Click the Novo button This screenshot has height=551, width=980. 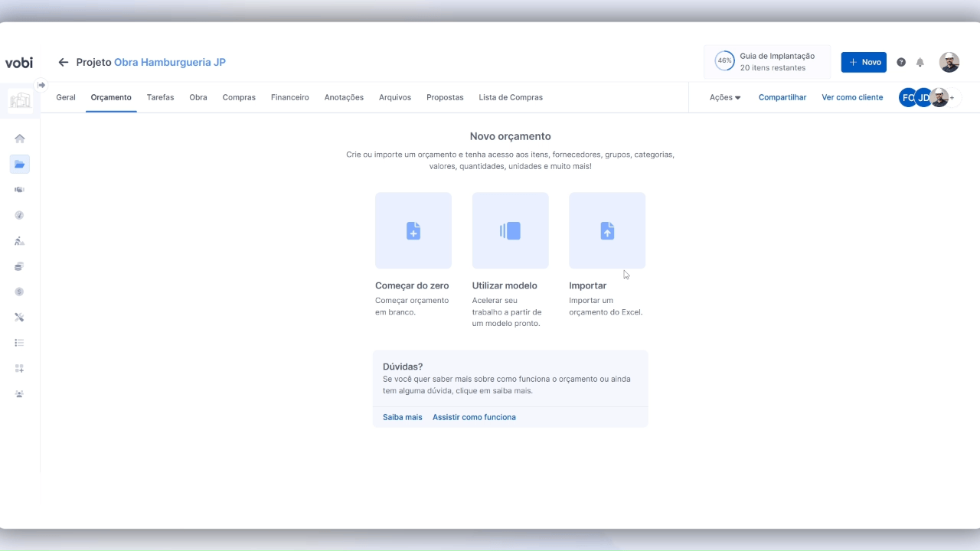[x=864, y=63]
